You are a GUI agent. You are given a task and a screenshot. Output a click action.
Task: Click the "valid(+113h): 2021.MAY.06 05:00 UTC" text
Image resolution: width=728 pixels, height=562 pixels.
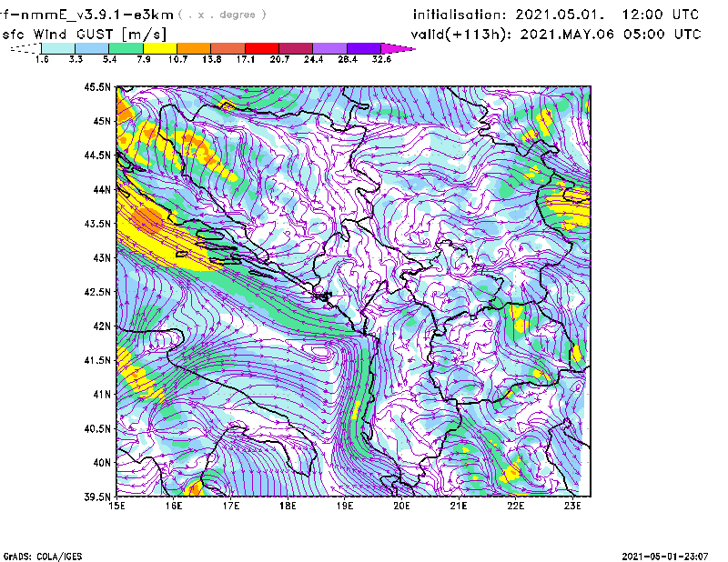556,35
